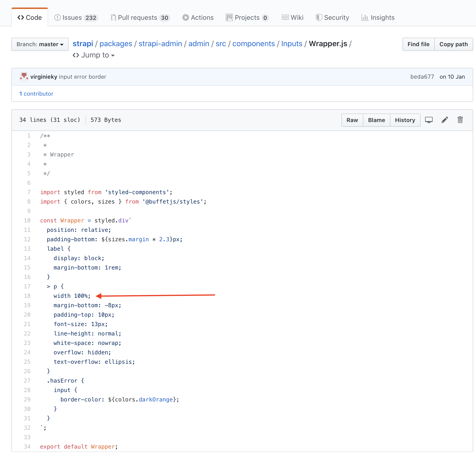
Task: Open the Branch: master dropdown
Action: 40,44
